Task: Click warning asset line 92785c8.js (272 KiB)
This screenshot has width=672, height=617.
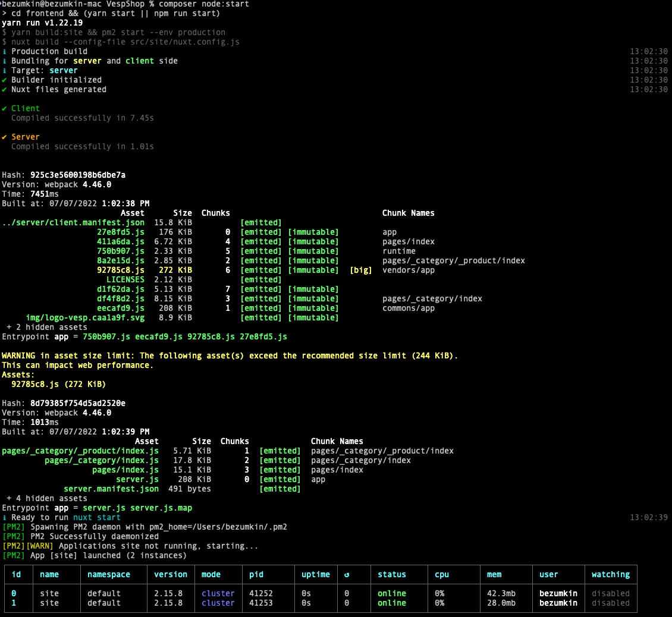Action: (59, 384)
